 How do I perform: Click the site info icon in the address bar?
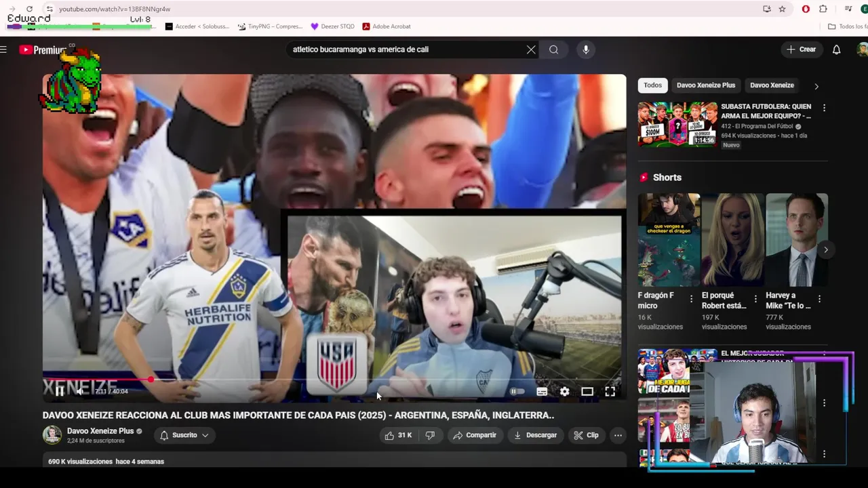[50, 9]
